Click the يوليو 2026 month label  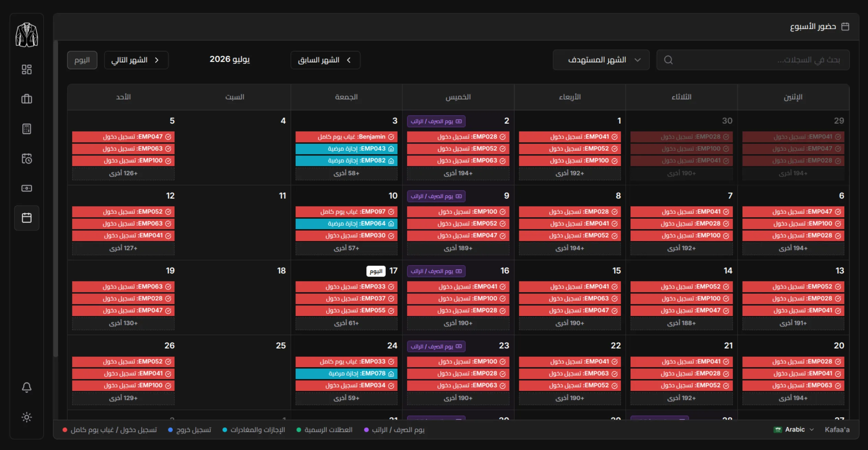[x=230, y=59]
